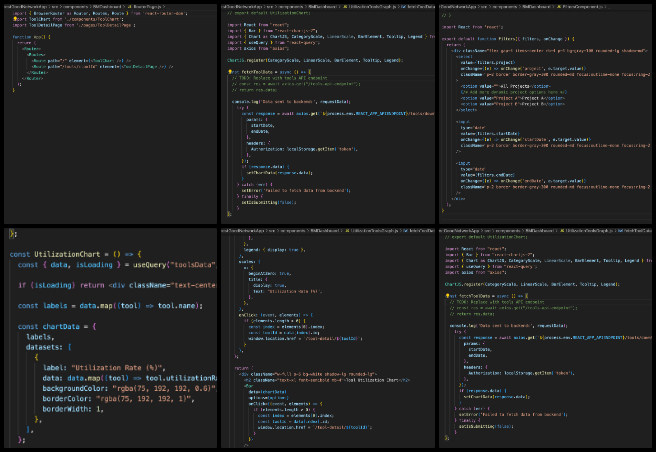The width and height of the screenshot is (656, 452).
Task: Click the RMDashboard breadcrumb in the top-left panel
Action: pos(107,7)
